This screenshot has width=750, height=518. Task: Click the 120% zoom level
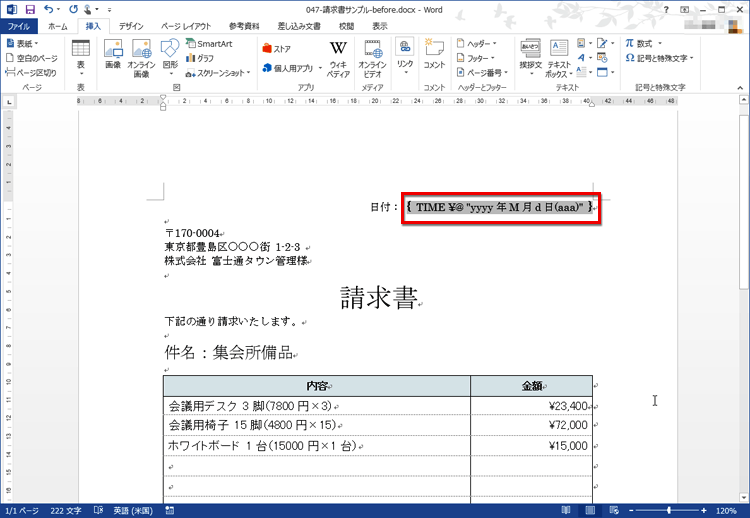click(726, 510)
